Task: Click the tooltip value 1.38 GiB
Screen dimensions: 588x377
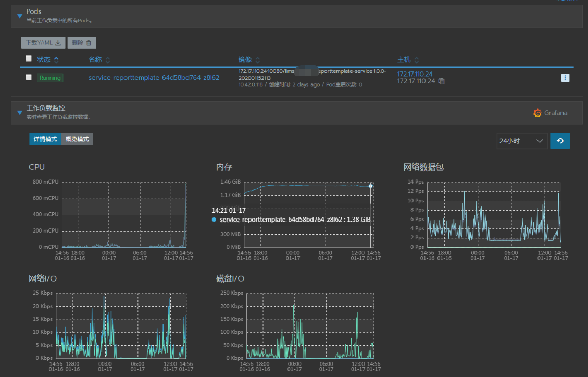Action: (358, 220)
